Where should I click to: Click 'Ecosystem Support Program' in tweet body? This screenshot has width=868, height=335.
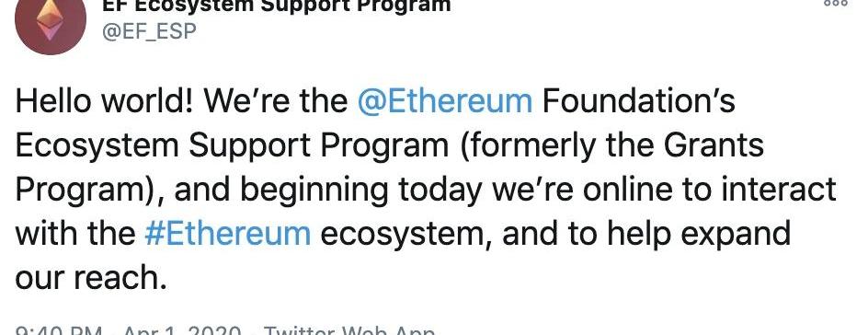tap(232, 146)
